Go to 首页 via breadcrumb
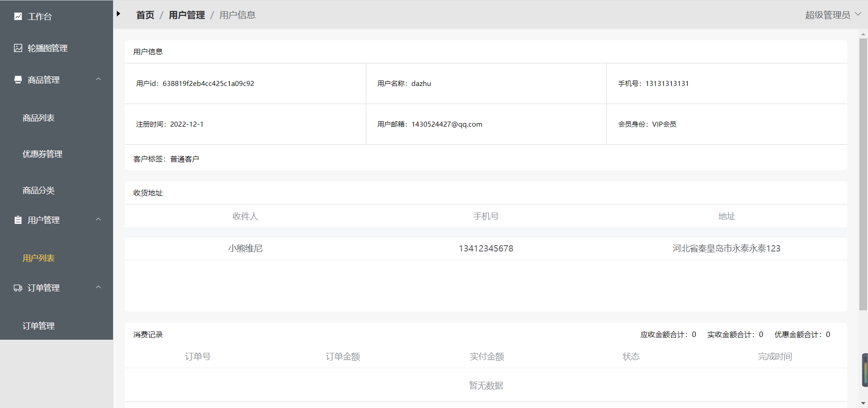The width and height of the screenshot is (868, 408). tap(145, 15)
